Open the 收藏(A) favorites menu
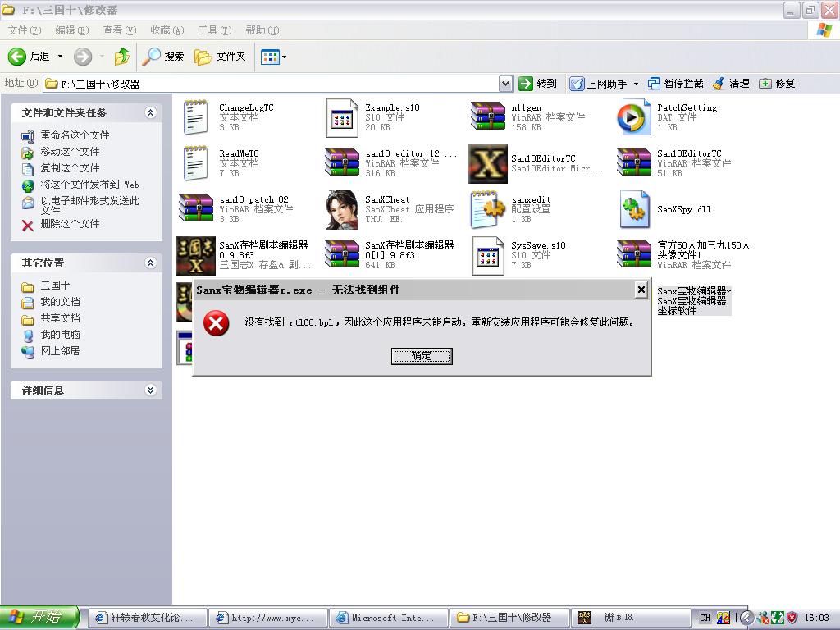This screenshot has width=840, height=630. click(x=167, y=30)
